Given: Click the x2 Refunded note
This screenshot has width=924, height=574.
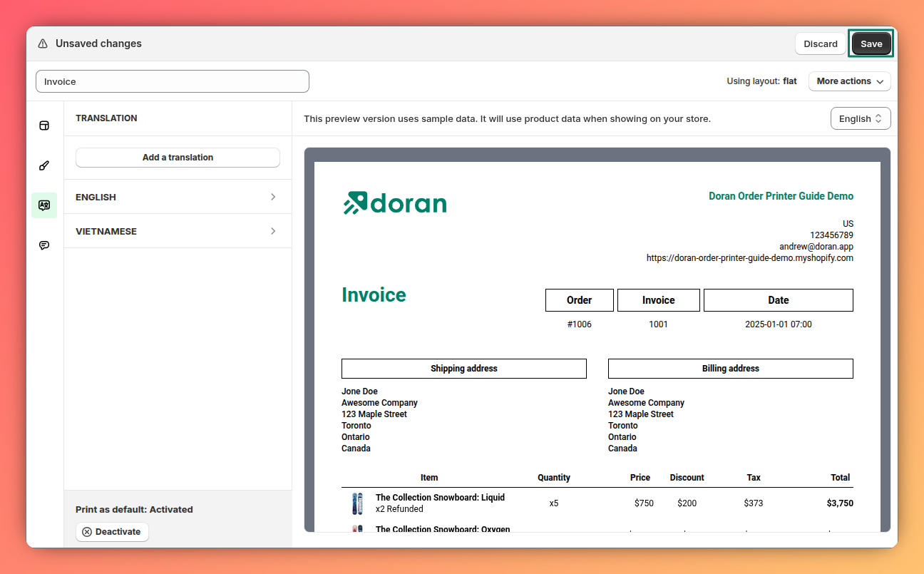Looking at the screenshot, I should tap(399, 509).
